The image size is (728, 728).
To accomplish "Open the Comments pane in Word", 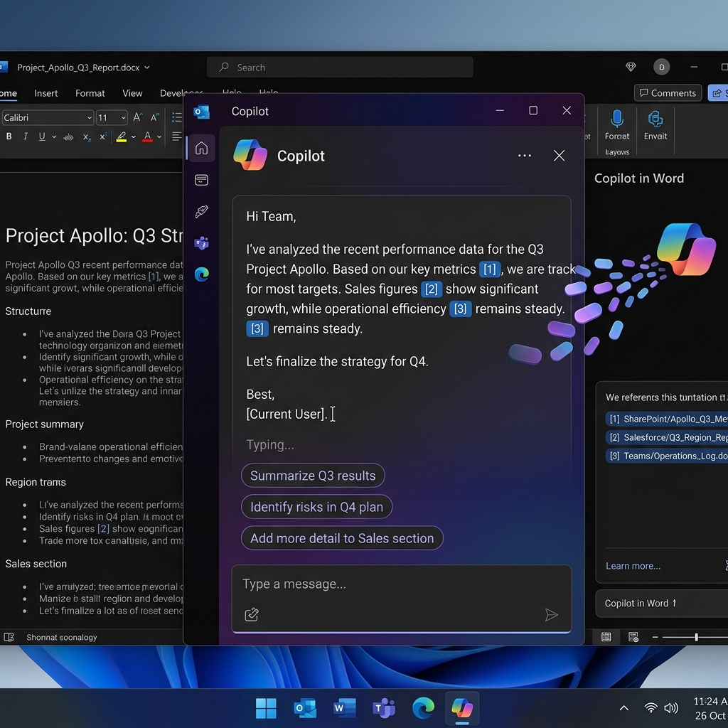I will click(x=668, y=93).
